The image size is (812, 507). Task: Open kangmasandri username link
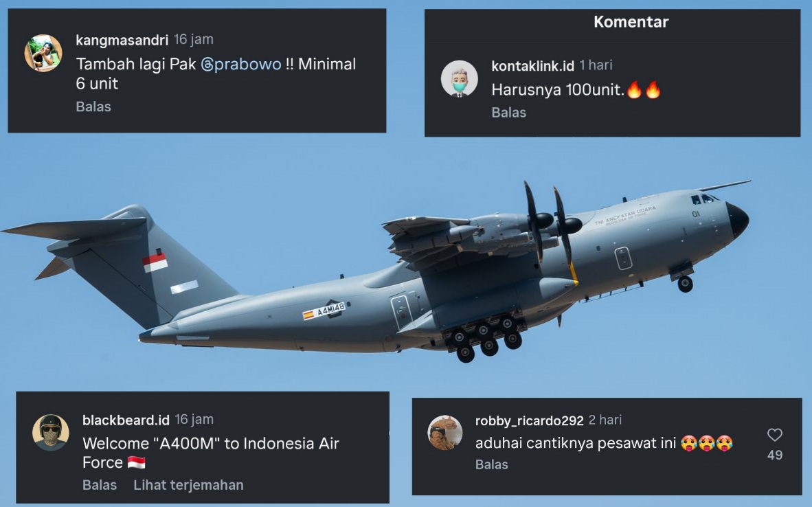click(122, 40)
